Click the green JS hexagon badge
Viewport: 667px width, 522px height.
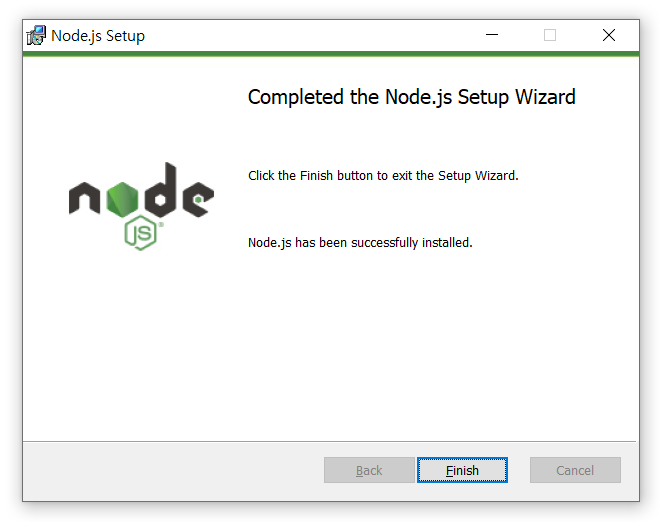tap(140, 233)
